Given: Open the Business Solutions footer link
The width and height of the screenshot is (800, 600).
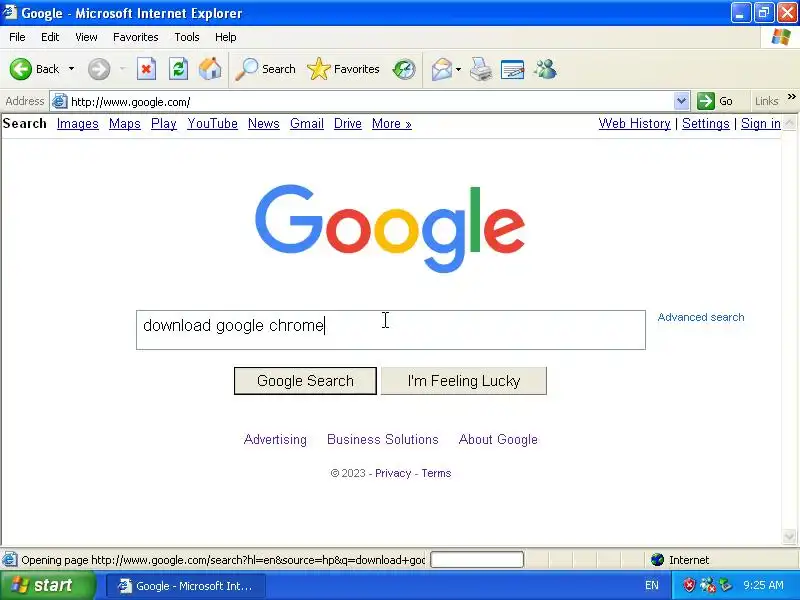Looking at the screenshot, I should (383, 439).
